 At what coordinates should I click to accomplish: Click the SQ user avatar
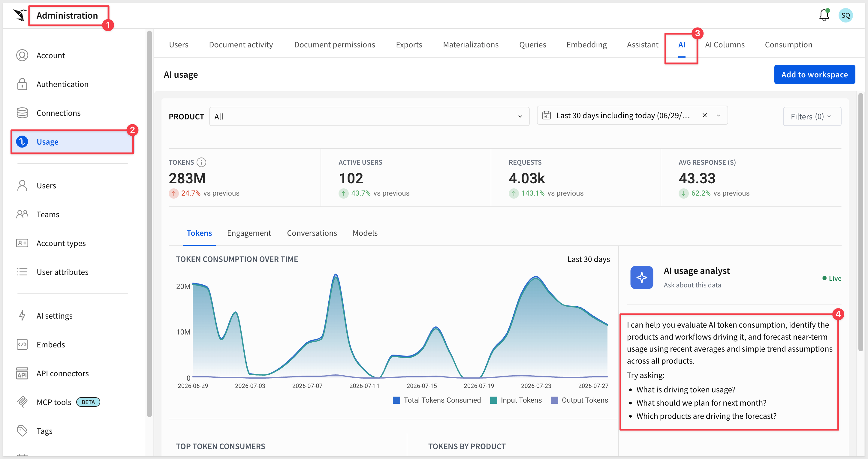click(845, 15)
